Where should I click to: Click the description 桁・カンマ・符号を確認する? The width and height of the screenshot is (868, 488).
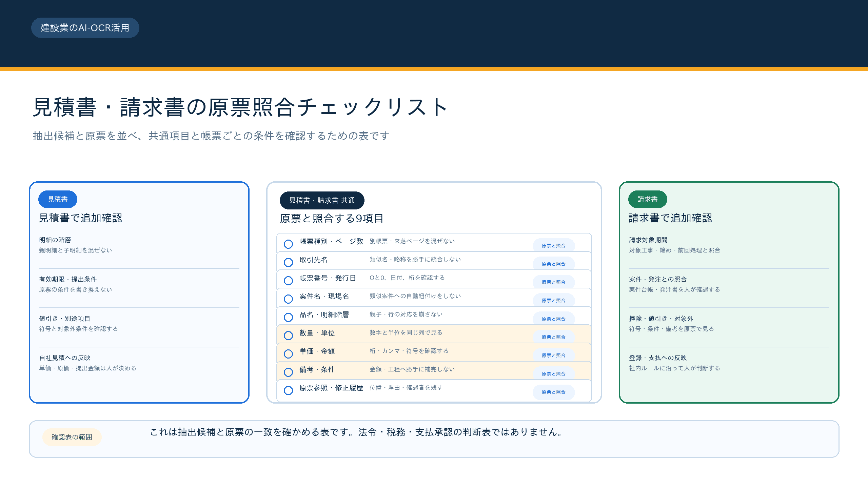tap(409, 351)
